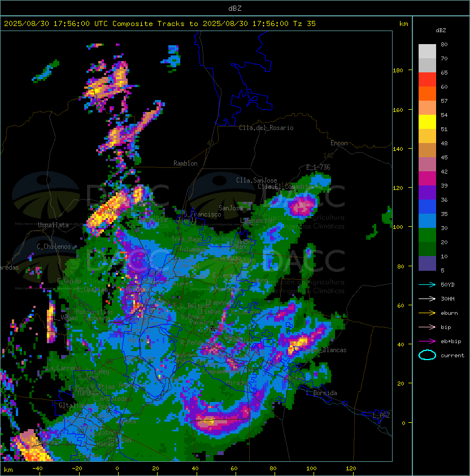Click the 'Clla.del_Rosario' map label
This screenshot has width=470, height=476.
tap(266, 128)
